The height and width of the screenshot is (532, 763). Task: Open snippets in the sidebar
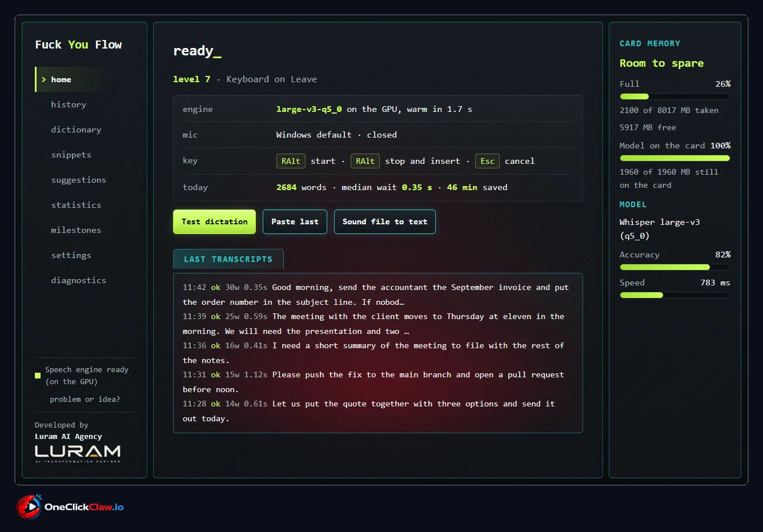[71, 155]
